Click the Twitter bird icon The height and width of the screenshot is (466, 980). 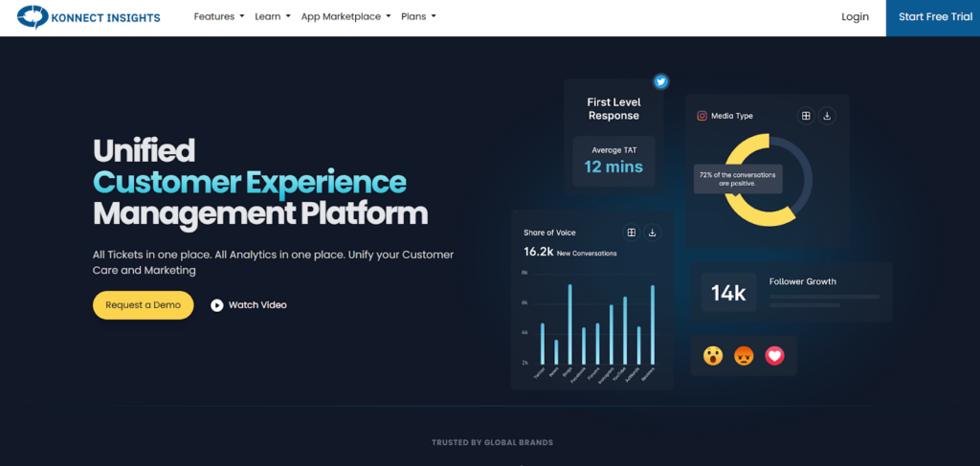660,82
